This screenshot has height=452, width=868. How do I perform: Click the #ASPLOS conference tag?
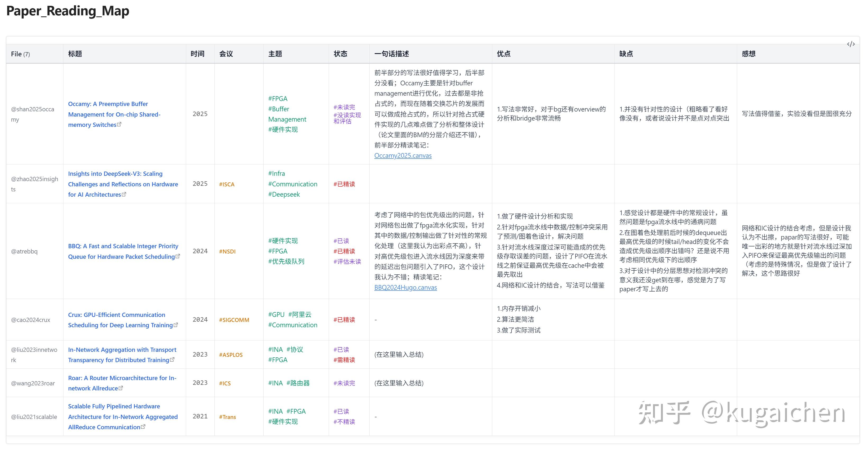[231, 355]
